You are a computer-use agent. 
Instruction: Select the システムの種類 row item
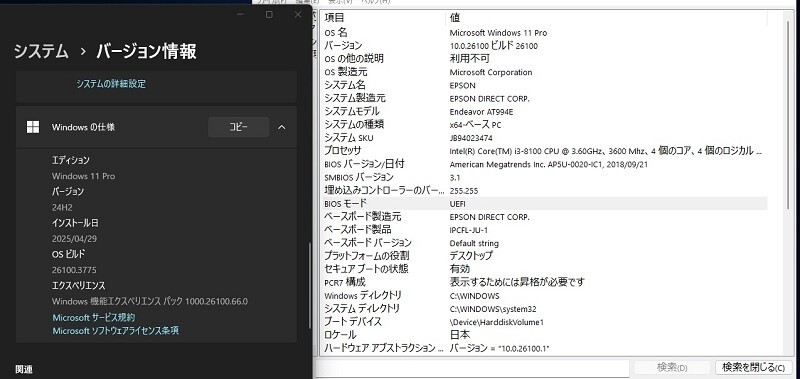354,124
